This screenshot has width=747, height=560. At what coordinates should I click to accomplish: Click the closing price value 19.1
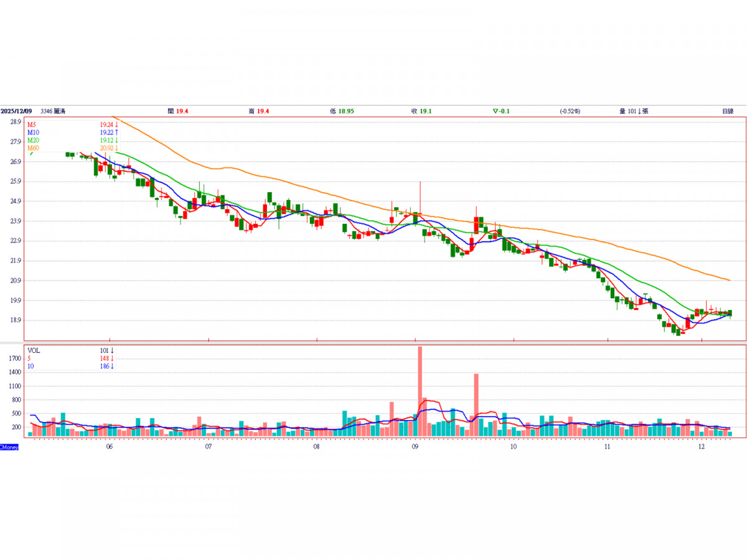click(x=425, y=111)
